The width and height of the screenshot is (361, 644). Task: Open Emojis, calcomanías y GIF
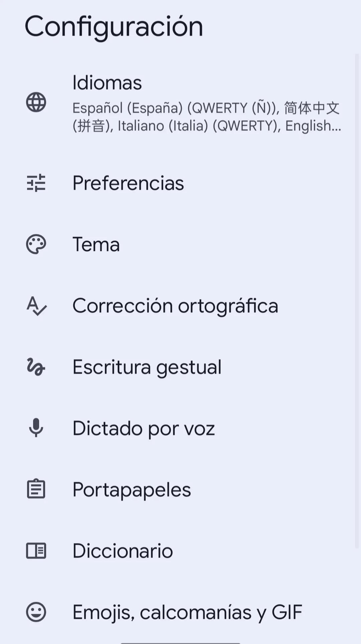pos(187,612)
